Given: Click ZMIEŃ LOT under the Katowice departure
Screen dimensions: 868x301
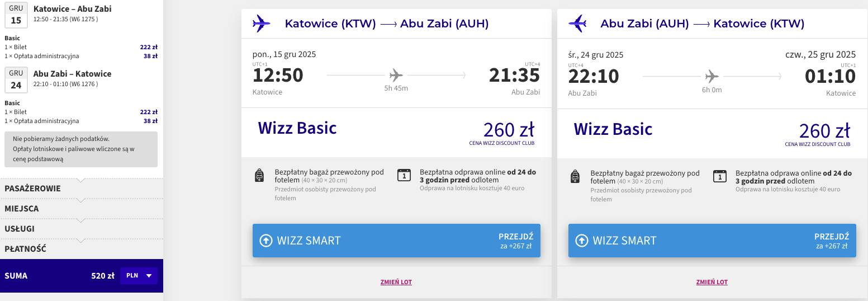Looking at the screenshot, I should [x=396, y=282].
